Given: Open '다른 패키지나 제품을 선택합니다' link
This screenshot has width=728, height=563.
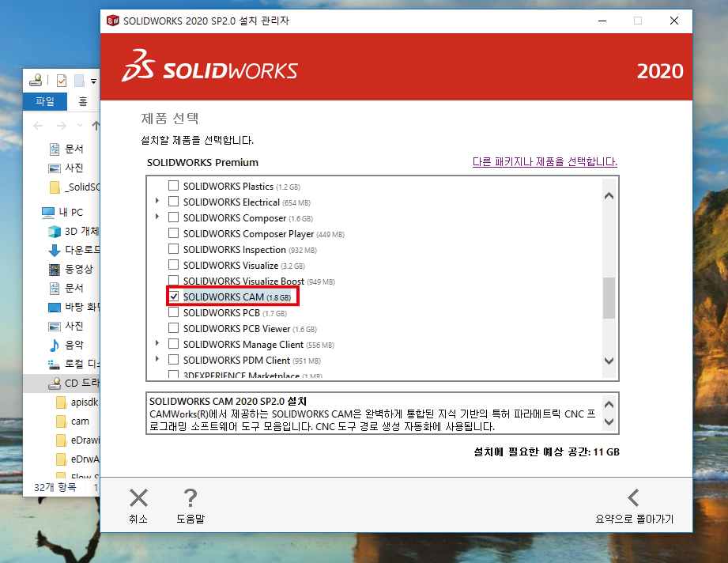Looking at the screenshot, I should coord(545,161).
